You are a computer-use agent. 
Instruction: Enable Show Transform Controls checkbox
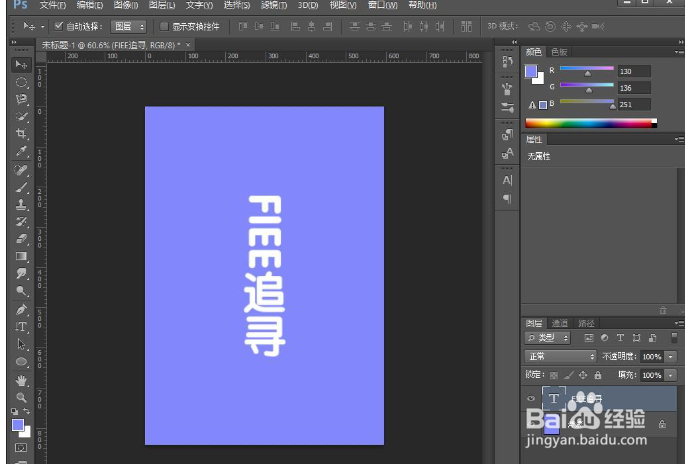pos(164,26)
